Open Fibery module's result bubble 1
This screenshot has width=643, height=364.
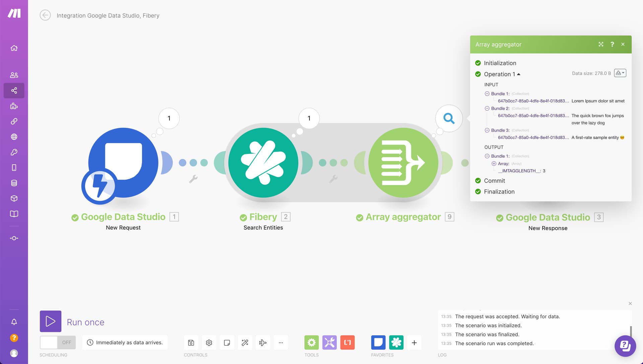tap(309, 118)
